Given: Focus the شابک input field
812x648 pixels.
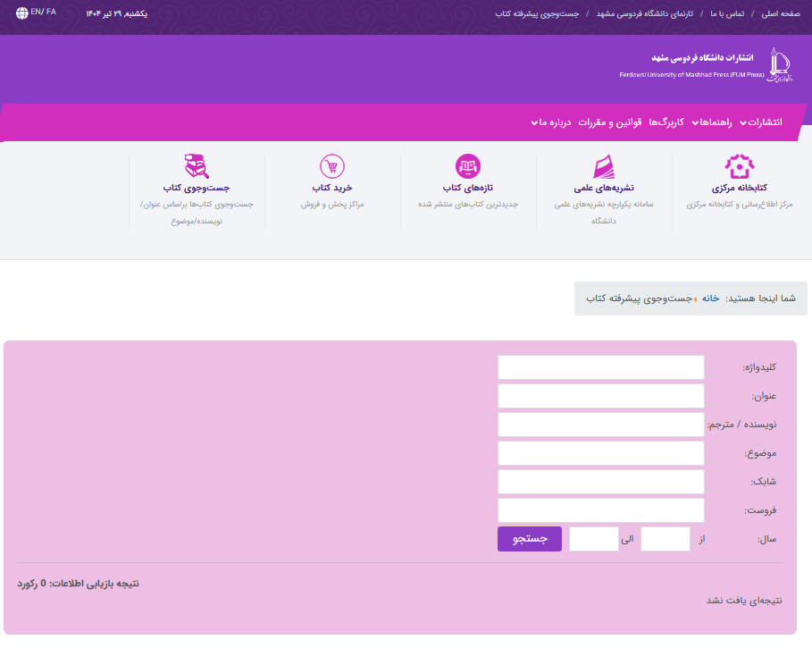Looking at the screenshot, I should coord(600,482).
